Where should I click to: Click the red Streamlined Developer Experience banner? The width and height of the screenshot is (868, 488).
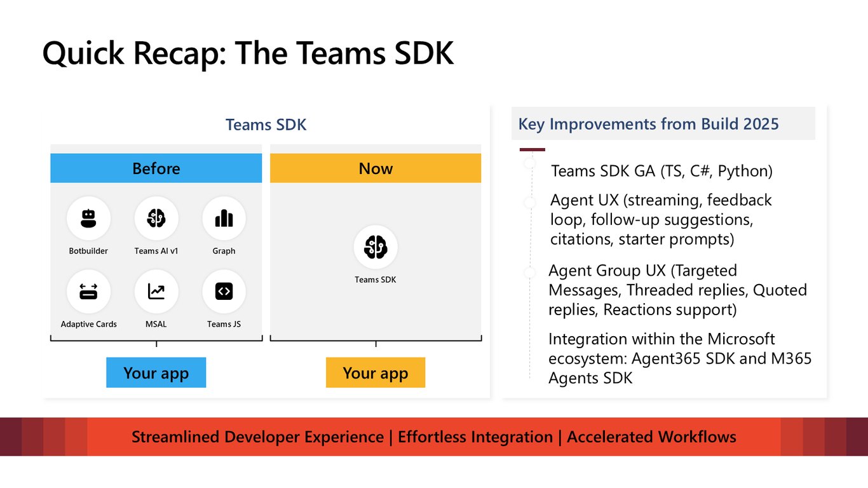click(434, 437)
